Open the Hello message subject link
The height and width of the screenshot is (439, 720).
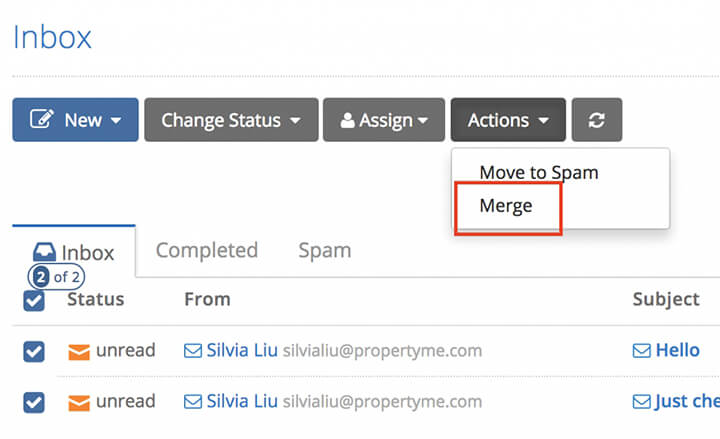point(677,350)
